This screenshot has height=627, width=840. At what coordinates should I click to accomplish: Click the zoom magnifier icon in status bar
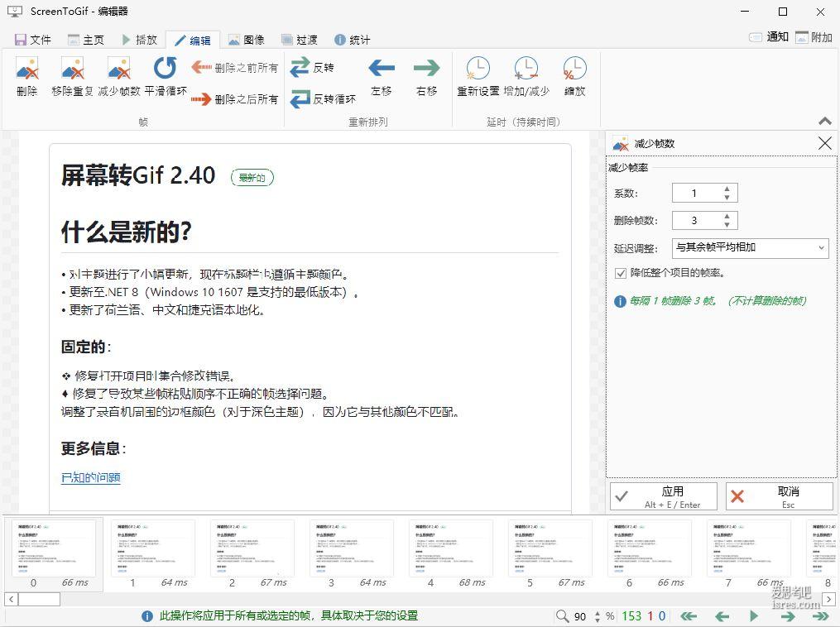click(562, 615)
